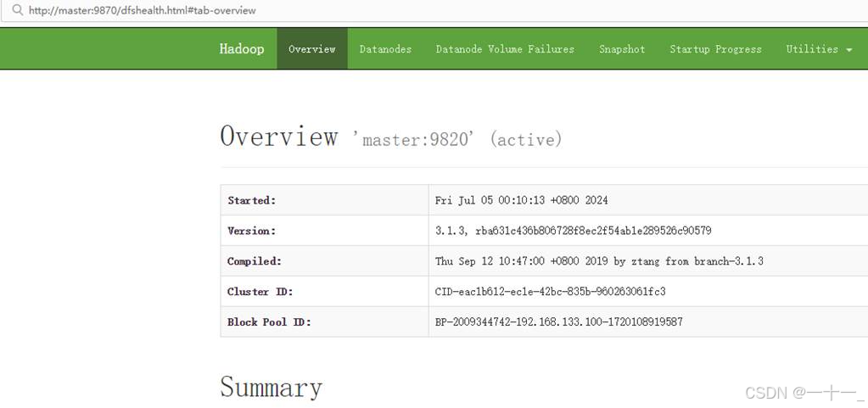Image resolution: width=868 pixels, height=408 pixels.
Task: Click the 'master:9820' (active) subtitle
Action: (456, 139)
